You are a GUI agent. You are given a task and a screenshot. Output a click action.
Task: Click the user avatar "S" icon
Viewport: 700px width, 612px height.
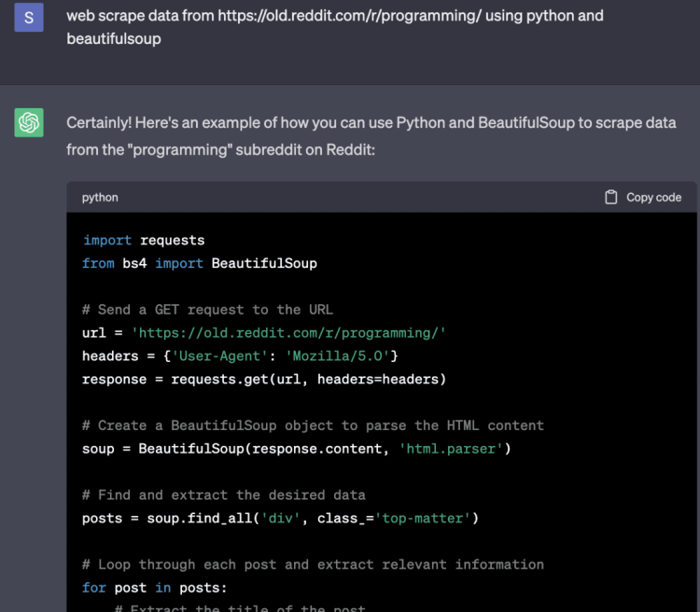pos(29,18)
